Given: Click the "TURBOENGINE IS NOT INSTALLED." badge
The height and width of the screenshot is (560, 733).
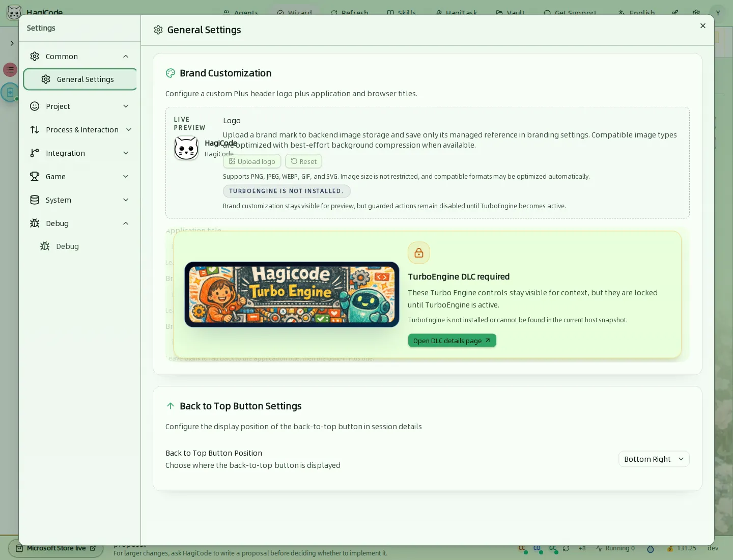Looking at the screenshot, I should (x=287, y=191).
